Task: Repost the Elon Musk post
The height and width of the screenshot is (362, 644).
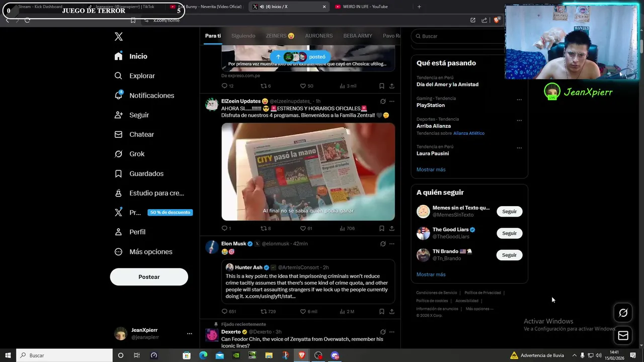Action: tap(263, 311)
